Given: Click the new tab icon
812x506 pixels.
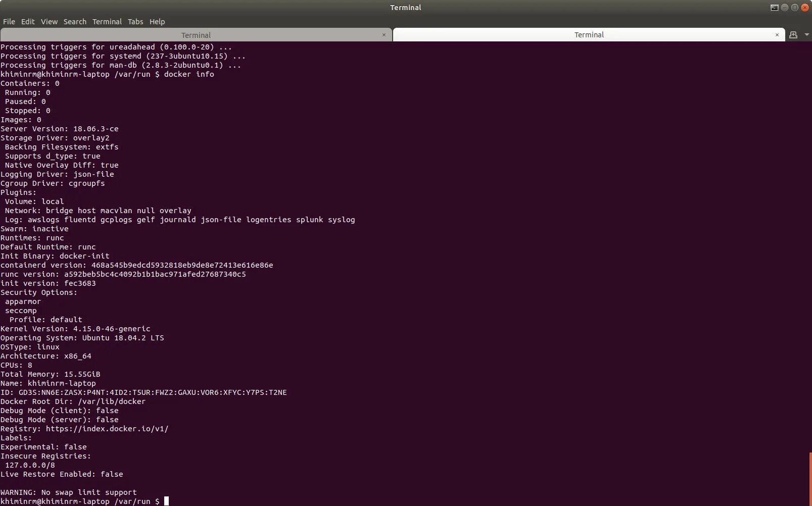Looking at the screenshot, I should [793, 35].
